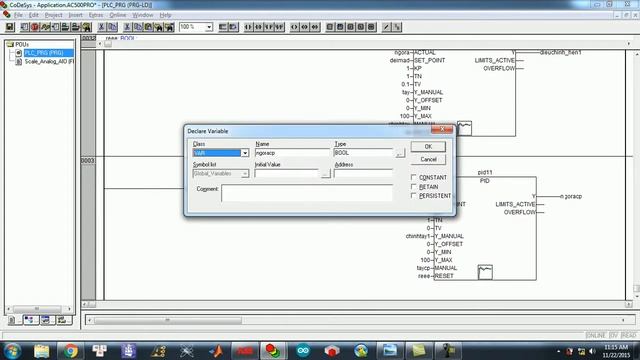Collapse the POUs folder in the tree
The width and height of the screenshot is (640, 360).
(x=10, y=44)
